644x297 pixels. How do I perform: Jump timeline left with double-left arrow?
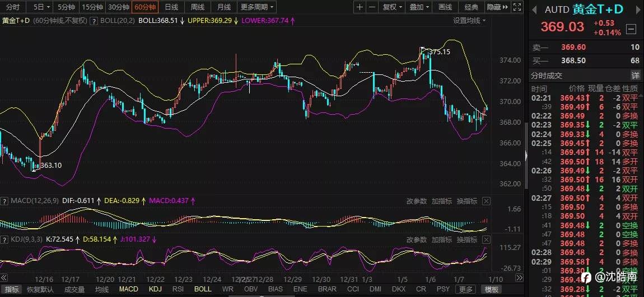[x=4, y=278]
